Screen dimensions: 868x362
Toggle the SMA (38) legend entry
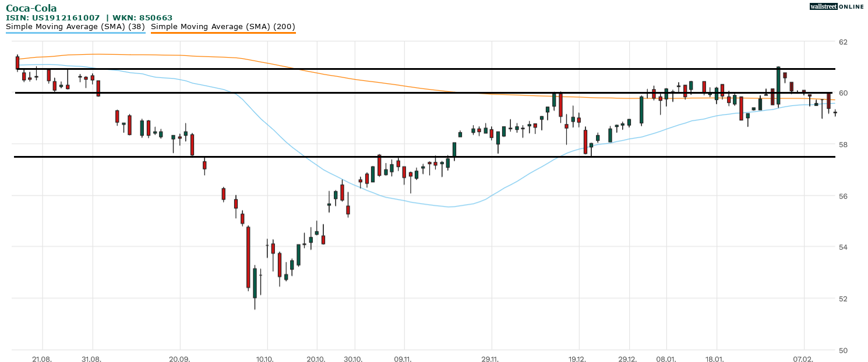(75, 26)
